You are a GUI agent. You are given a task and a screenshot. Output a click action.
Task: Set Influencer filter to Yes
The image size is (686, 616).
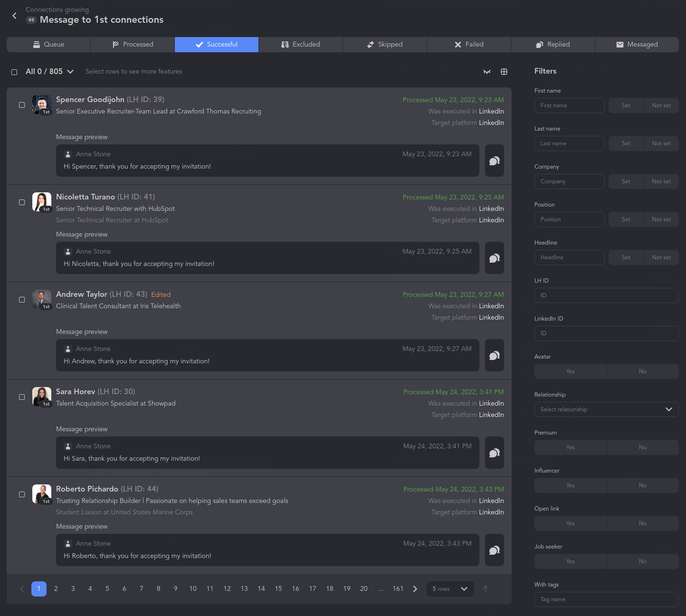coord(571,485)
